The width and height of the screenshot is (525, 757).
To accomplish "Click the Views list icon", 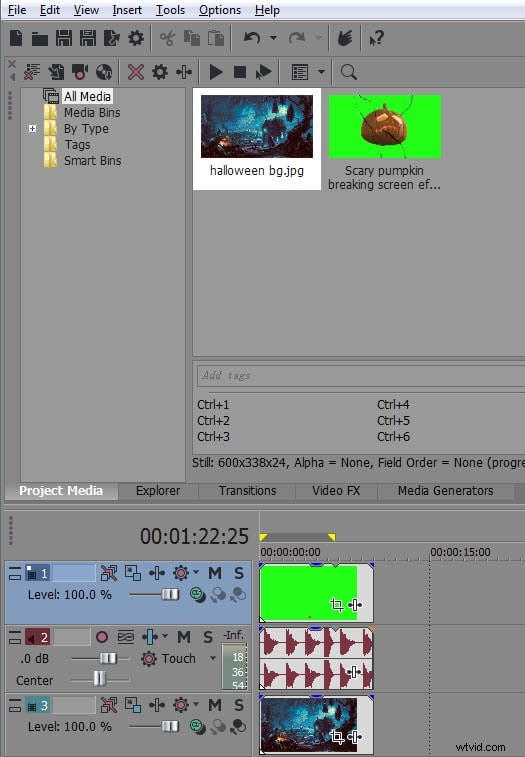I will point(300,72).
